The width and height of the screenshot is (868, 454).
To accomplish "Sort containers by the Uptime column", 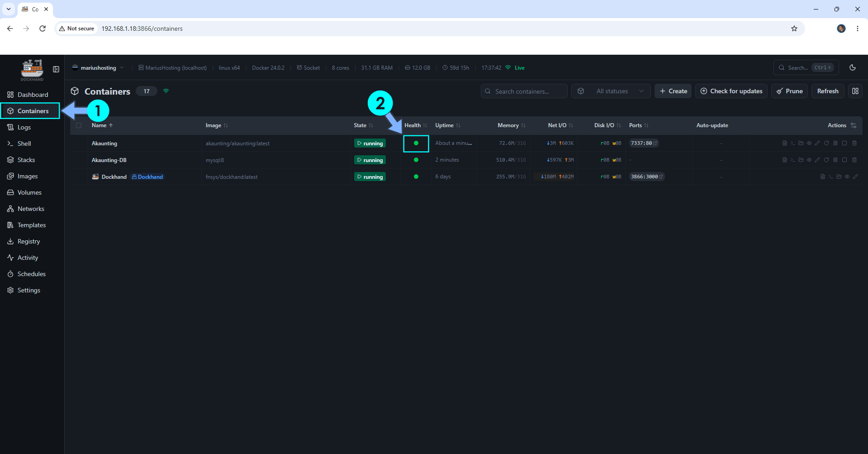I will [448, 125].
